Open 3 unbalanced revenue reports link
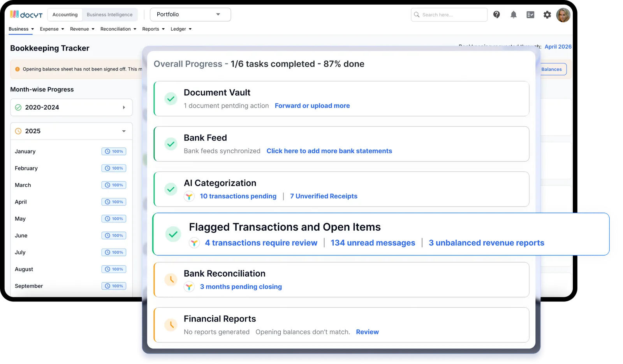Image resolution: width=623 pixels, height=364 pixels. coord(486,243)
